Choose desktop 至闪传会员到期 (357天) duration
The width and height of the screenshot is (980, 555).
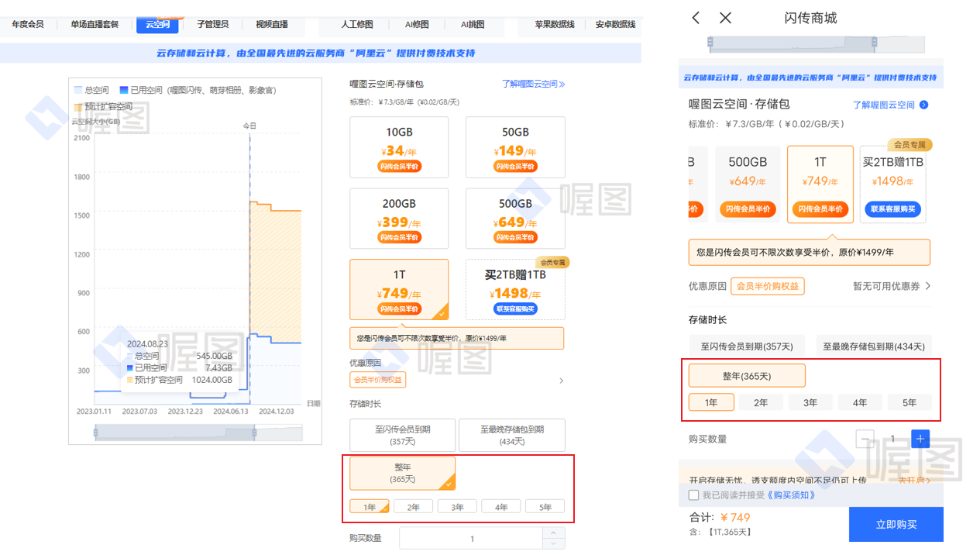(x=402, y=435)
